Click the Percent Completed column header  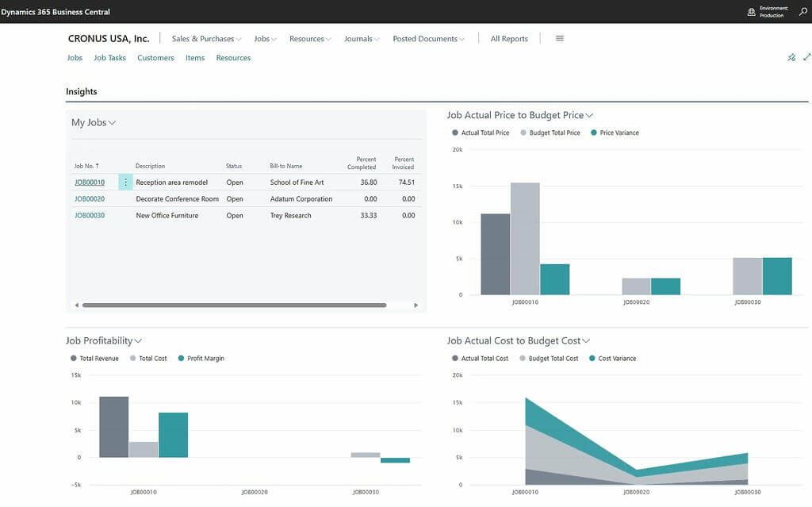pos(362,163)
